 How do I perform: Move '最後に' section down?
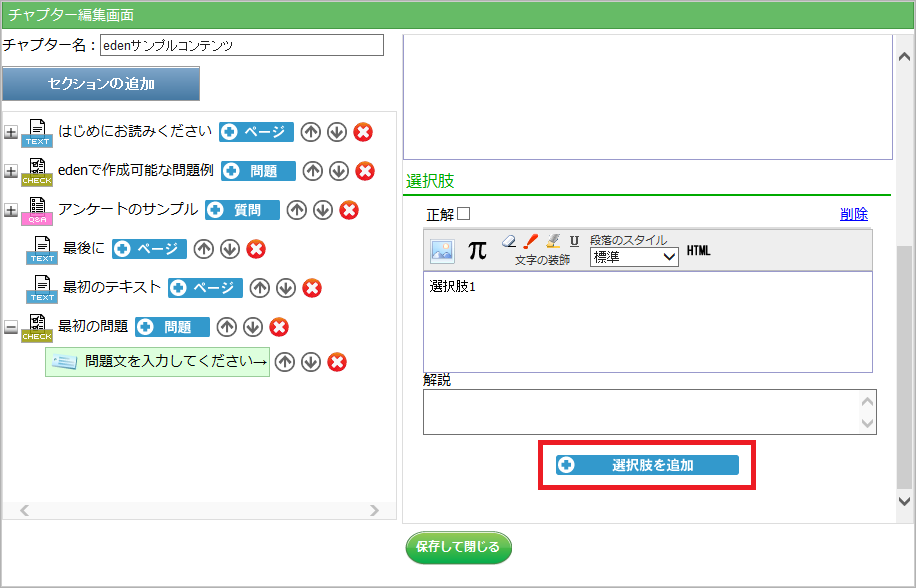(x=230, y=249)
